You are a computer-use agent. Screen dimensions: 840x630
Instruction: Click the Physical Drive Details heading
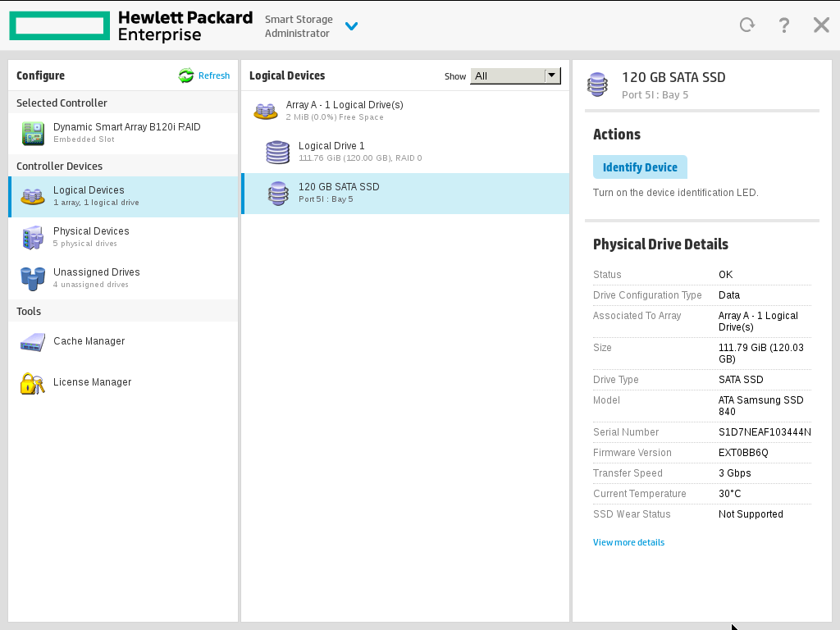click(x=660, y=244)
